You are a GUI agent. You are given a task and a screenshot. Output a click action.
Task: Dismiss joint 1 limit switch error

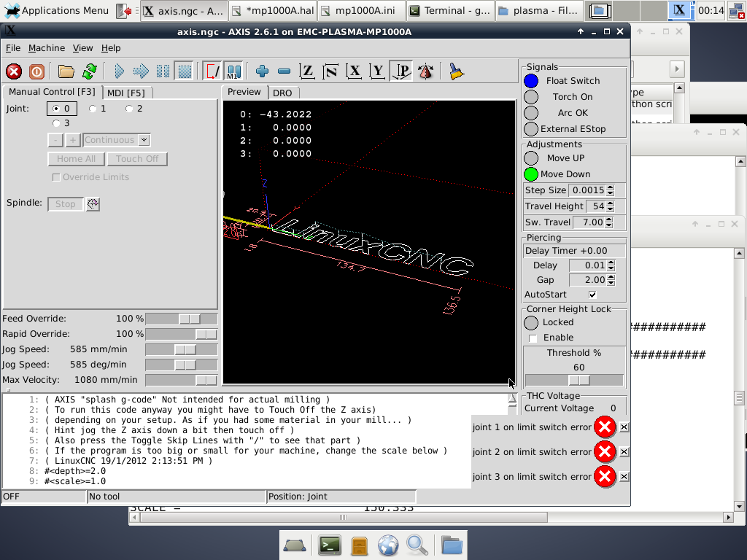pos(624,427)
